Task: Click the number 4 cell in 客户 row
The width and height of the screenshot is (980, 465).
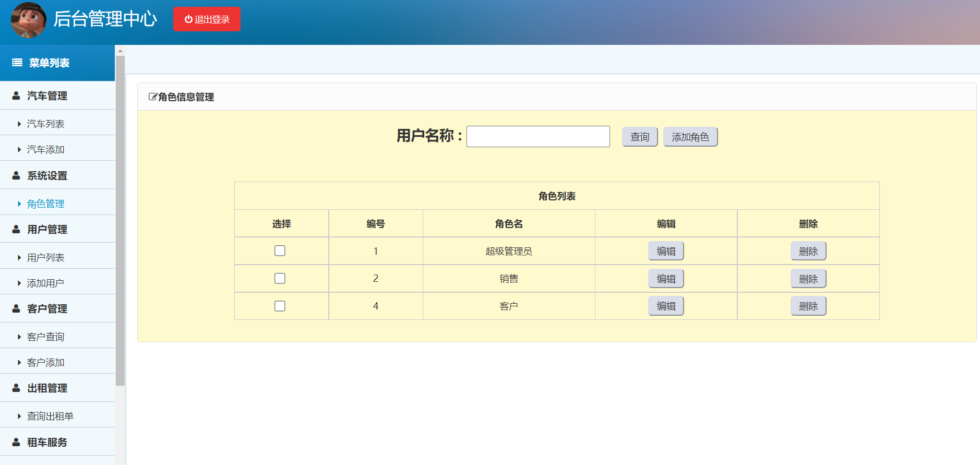Action: (376, 306)
